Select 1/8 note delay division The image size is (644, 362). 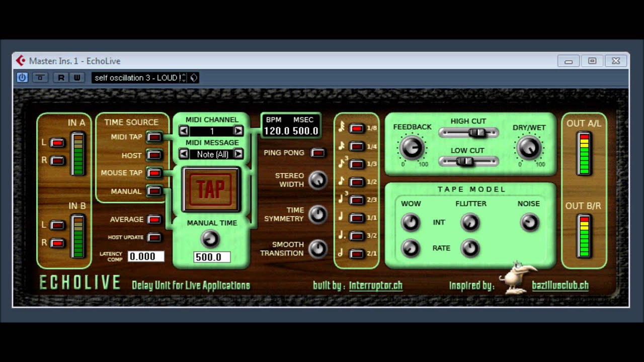[357, 128]
